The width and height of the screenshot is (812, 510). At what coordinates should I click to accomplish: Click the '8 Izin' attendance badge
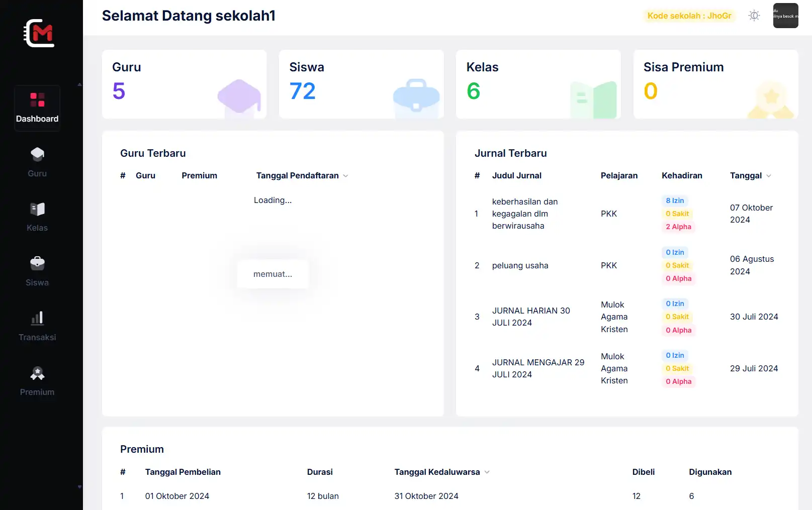tap(675, 201)
